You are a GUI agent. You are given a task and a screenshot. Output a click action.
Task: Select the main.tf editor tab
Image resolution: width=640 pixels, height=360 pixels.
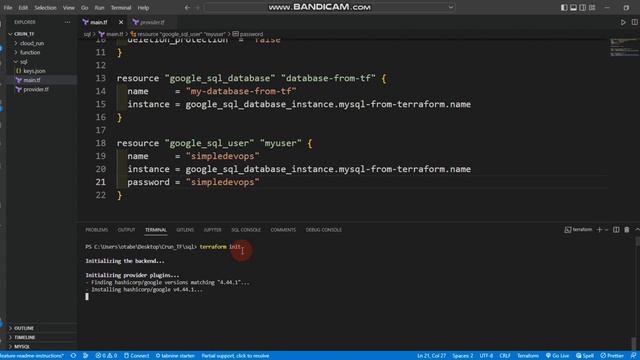point(98,22)
